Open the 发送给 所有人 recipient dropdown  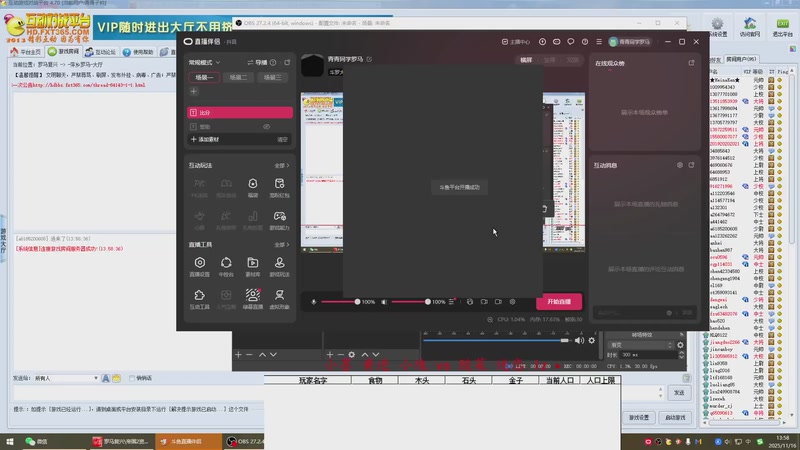pos(66,379)
